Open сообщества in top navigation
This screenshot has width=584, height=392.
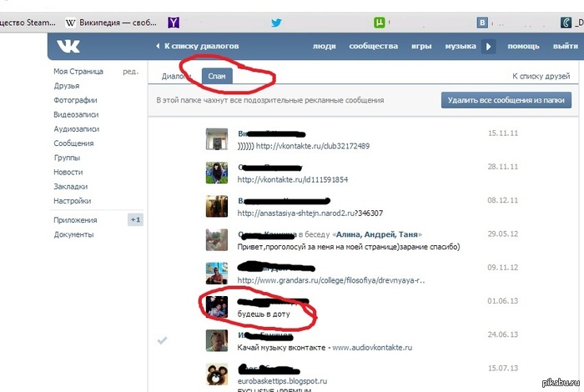pyautogui.click(x=373, y=46)
